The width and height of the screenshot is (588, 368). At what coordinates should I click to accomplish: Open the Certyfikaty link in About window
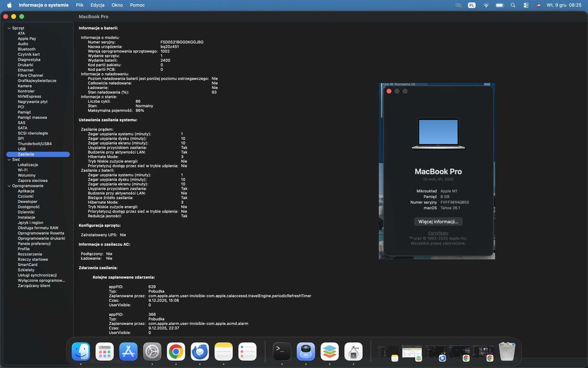click(438, 233)
